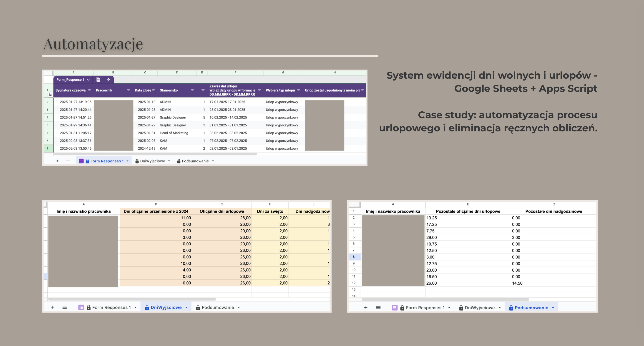Click the row grouping icon below row 1

pyautogui.click(x=50, y=95)
